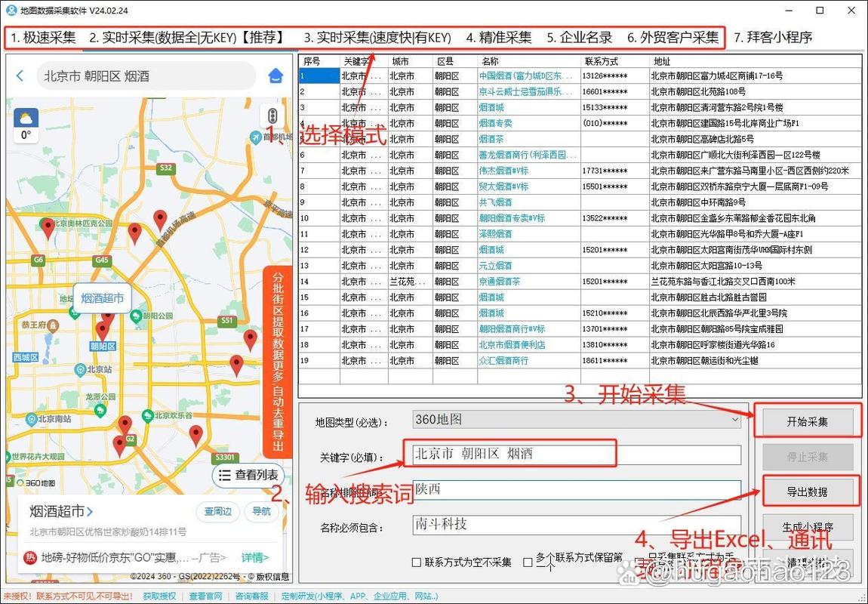Click address 北京市朝阳区北苑路108号
868x604 pixels.
coord(699,92)
